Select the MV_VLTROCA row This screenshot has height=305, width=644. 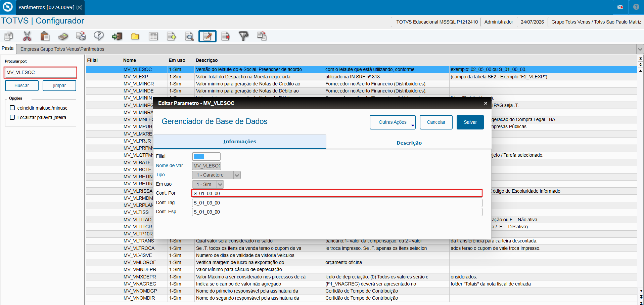click(x=362, y=249)
